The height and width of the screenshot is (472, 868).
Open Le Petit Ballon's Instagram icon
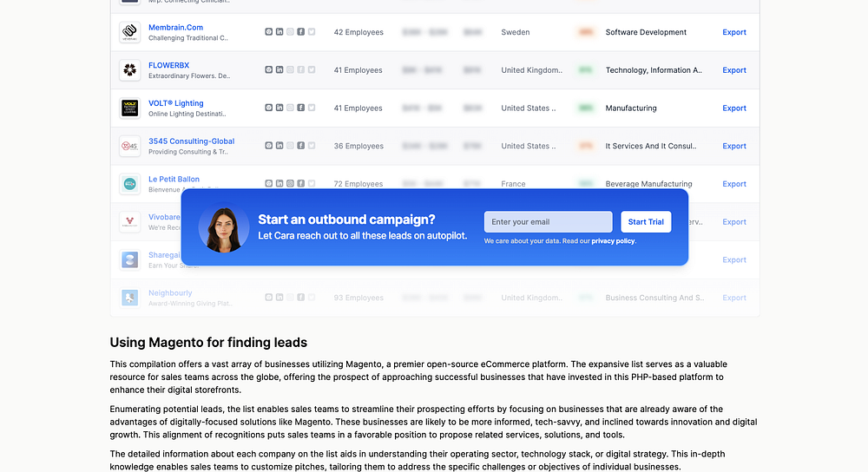290,183
